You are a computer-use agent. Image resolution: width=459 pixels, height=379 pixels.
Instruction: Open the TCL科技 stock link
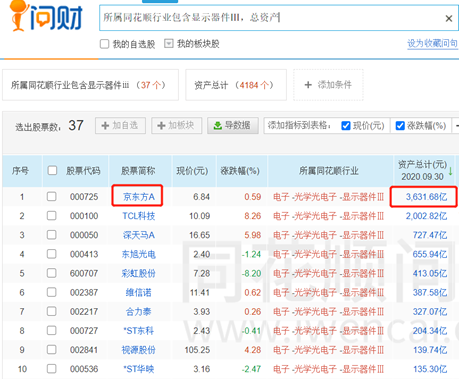pyautogui.click(x=139, y=216)
